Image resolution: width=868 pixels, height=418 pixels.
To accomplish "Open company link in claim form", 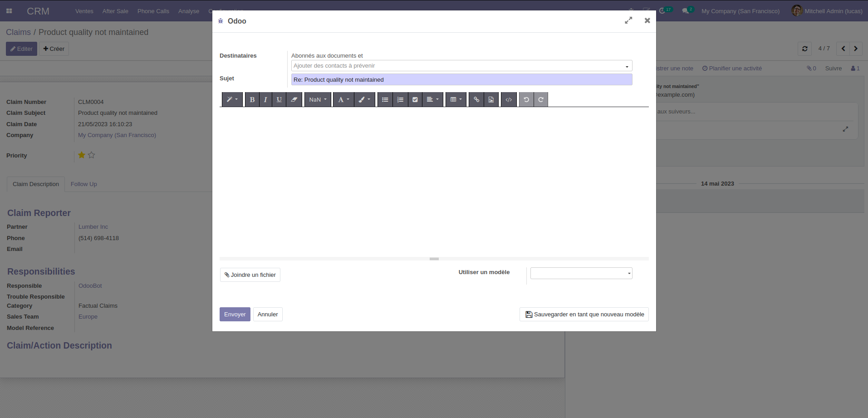I will click(117, 135).
